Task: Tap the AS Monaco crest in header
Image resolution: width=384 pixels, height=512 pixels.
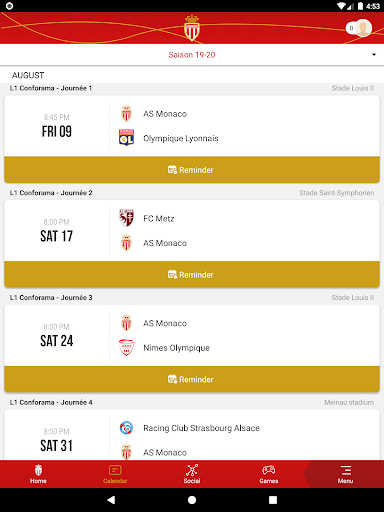Action: [192, 28]
